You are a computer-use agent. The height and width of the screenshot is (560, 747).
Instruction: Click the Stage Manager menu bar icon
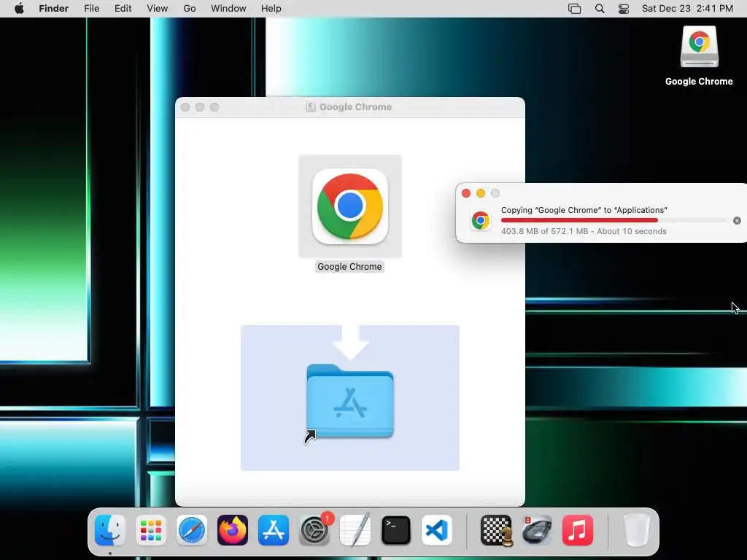click(x=575, y=9)
